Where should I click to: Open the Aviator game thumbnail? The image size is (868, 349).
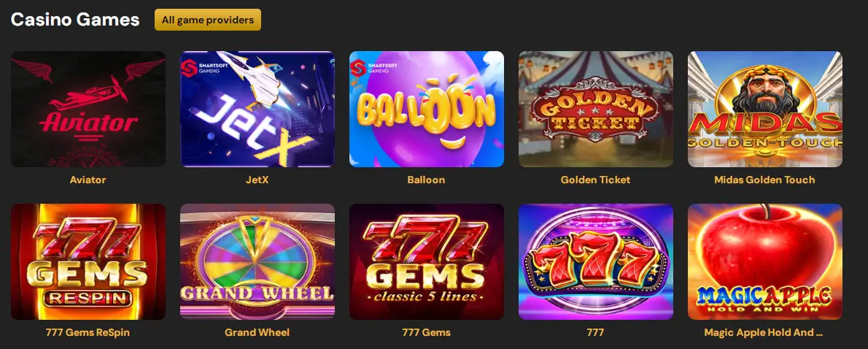point(88,109)
